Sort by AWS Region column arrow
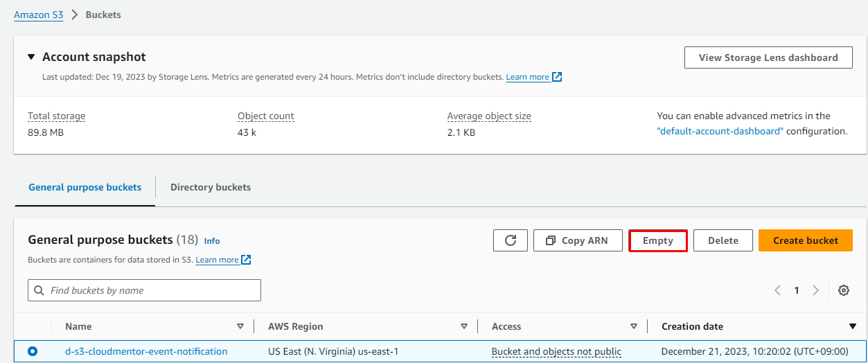Viewport: 868px width, 363px height. [464, 326]
